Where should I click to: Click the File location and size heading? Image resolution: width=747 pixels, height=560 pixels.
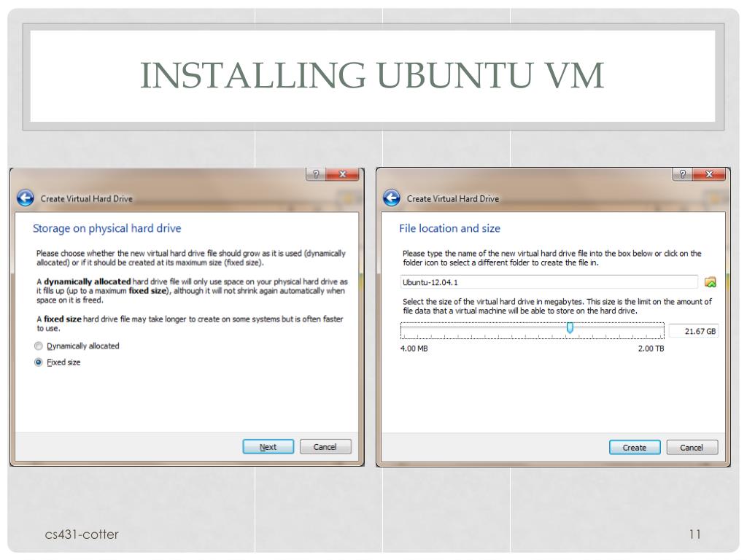449,228
